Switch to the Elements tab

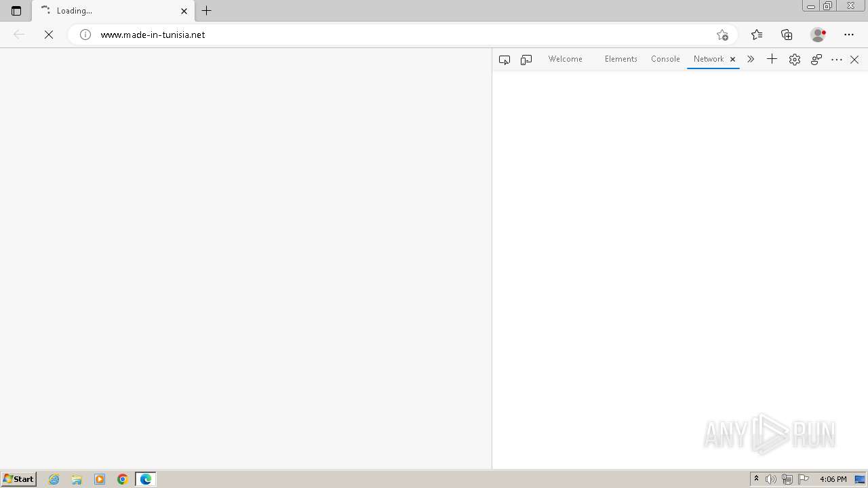(x=620, y=59)
